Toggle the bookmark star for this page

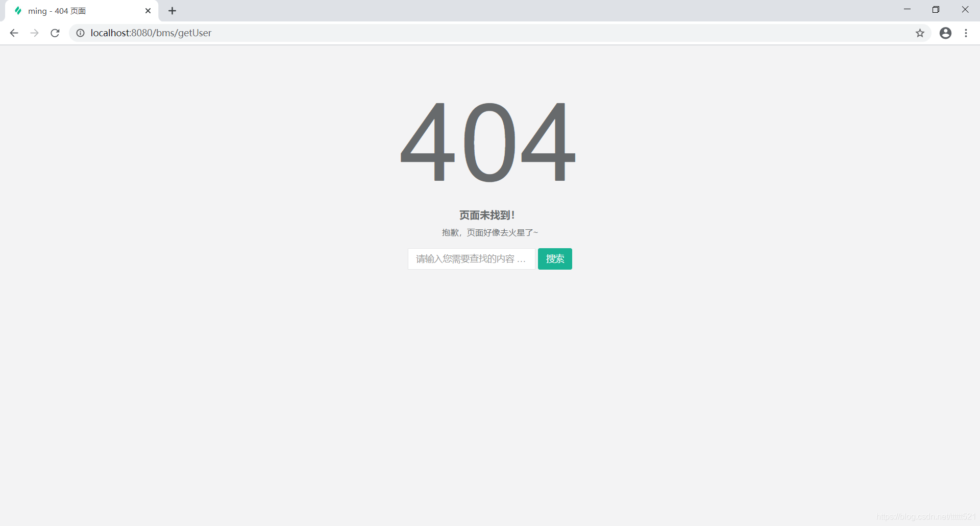920,33
